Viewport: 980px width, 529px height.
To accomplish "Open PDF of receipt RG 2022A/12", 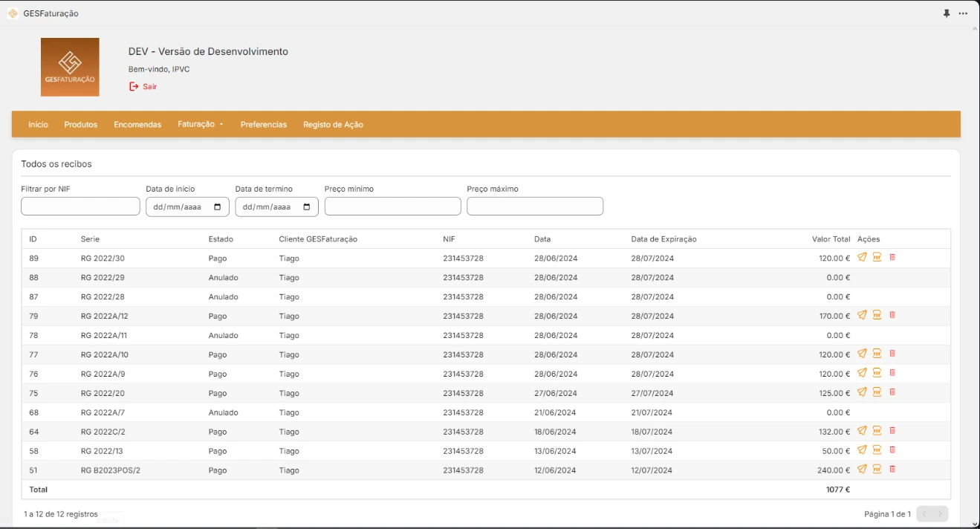I will click(x=877, y=315).
